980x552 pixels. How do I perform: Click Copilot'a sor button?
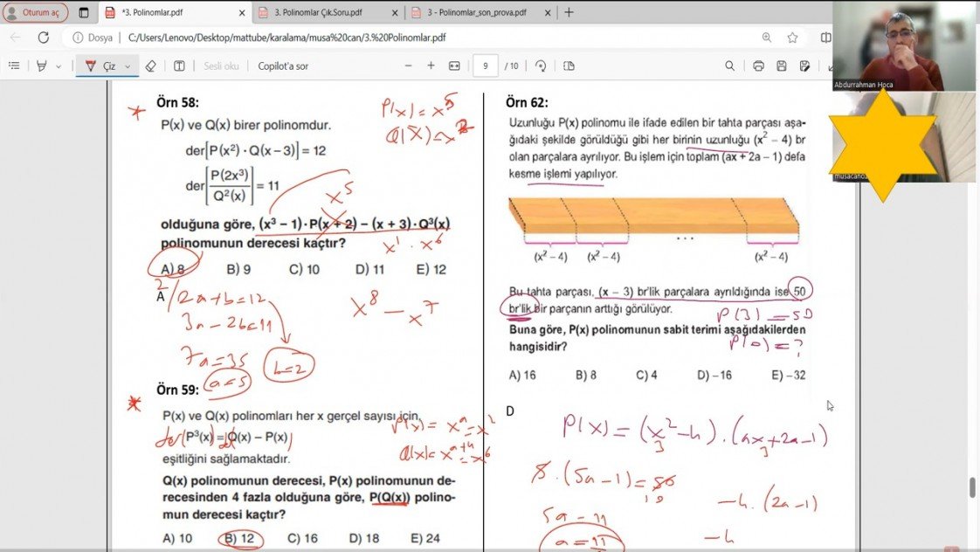coord(283,66)
